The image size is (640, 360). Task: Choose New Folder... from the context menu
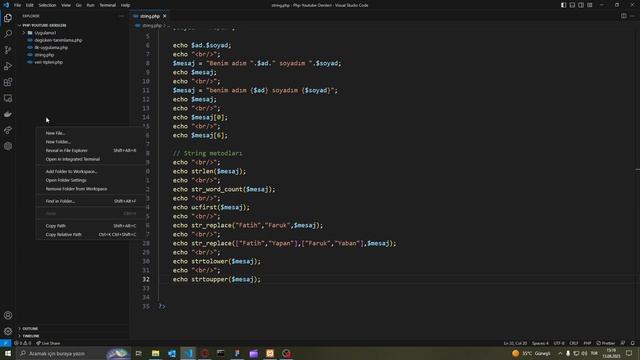coord(90,142)
